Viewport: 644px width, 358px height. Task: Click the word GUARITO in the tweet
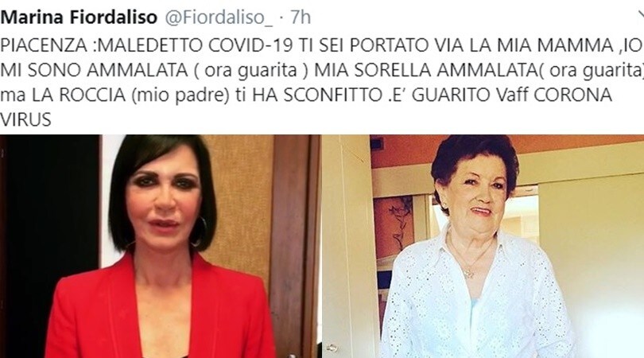(452, 95)
